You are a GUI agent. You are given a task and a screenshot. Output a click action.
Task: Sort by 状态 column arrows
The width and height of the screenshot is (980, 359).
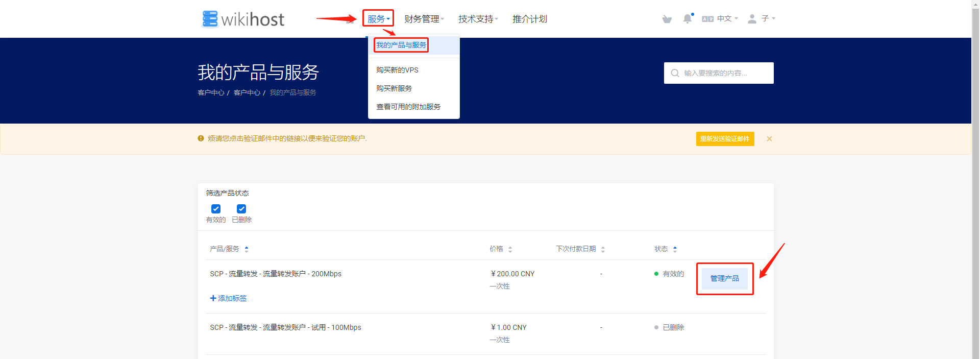point(675,249)
